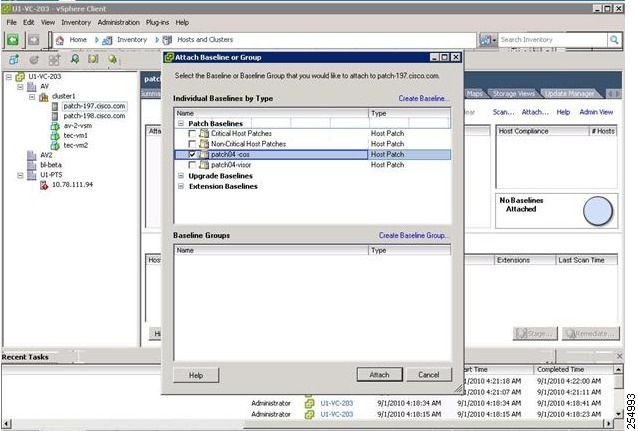Screen dimensions: 638x431
Task: Click the Help link beside Attach link
Action: pyautogui.click(x=563, y=112)
